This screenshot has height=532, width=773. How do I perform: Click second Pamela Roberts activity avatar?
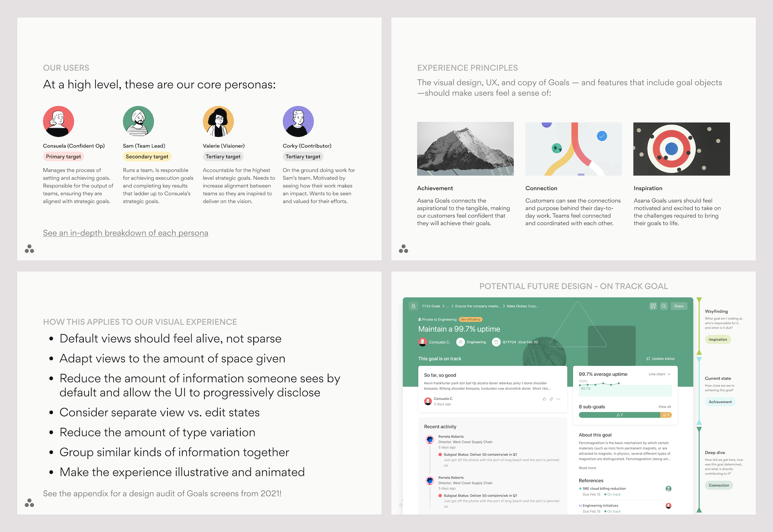click(430, 480)
